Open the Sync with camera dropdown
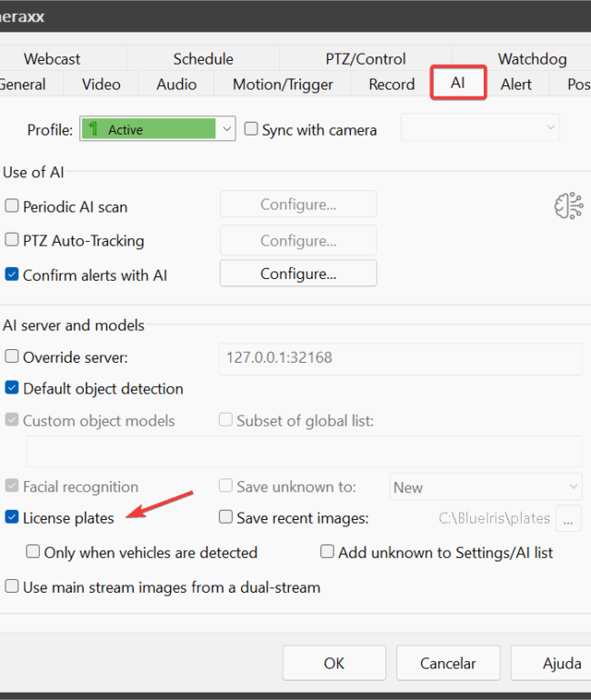The image size is (591, 700). point(480,128)
